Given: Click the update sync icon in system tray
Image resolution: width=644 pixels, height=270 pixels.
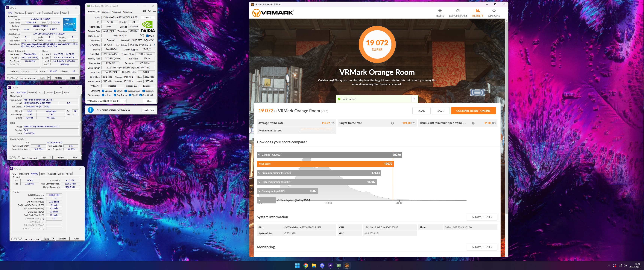Looking at the screenshot, I should coord(614,265).
